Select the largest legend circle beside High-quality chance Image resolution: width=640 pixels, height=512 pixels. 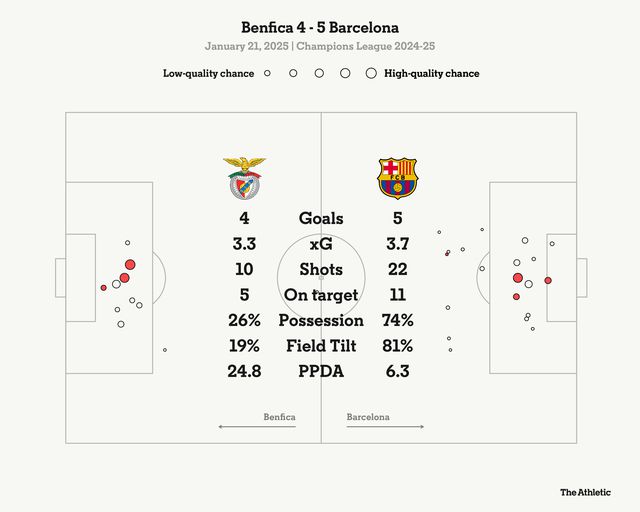click(371, 73)
